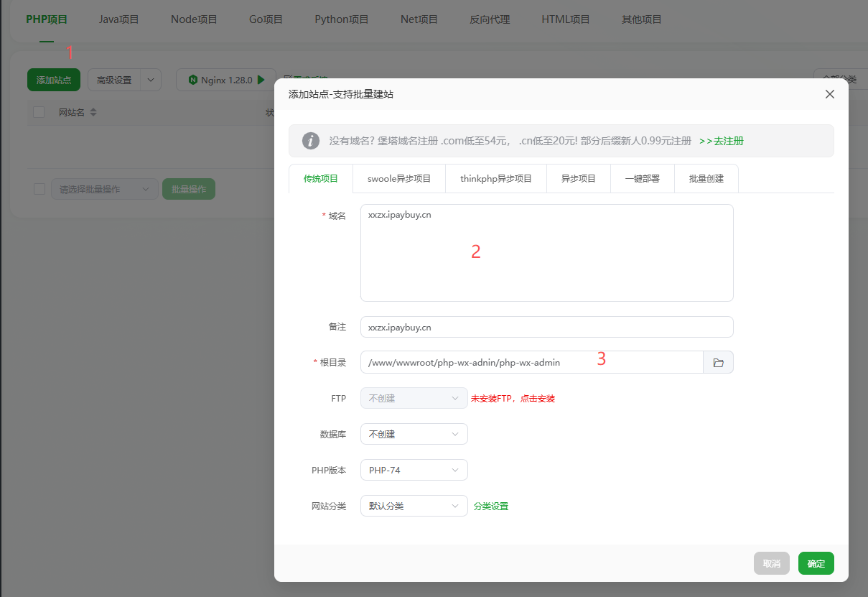Screen dimensions: 868x597
Task: Open the 数据库 dropdown
Action: [414, 434]
